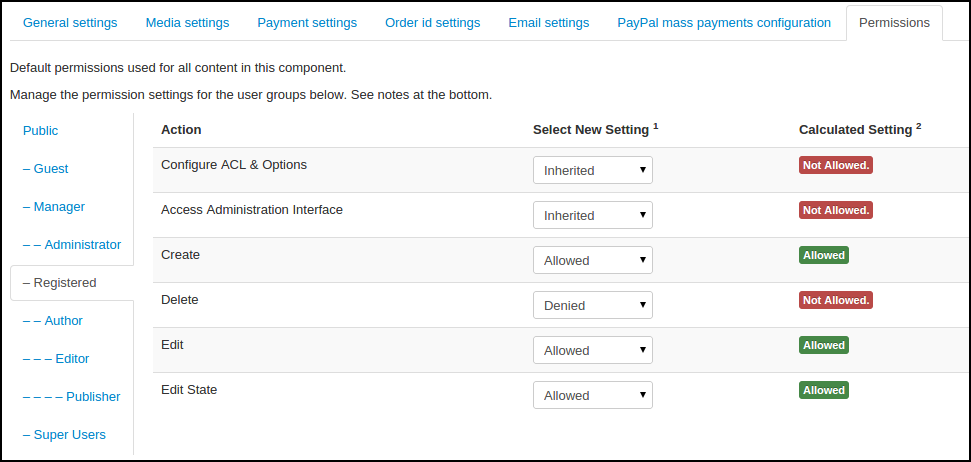Image resolution: width=971 pixels, height=462 pixels.
Task: Expand Access Administration Interface setting dropdown
Action: (592, 216)
